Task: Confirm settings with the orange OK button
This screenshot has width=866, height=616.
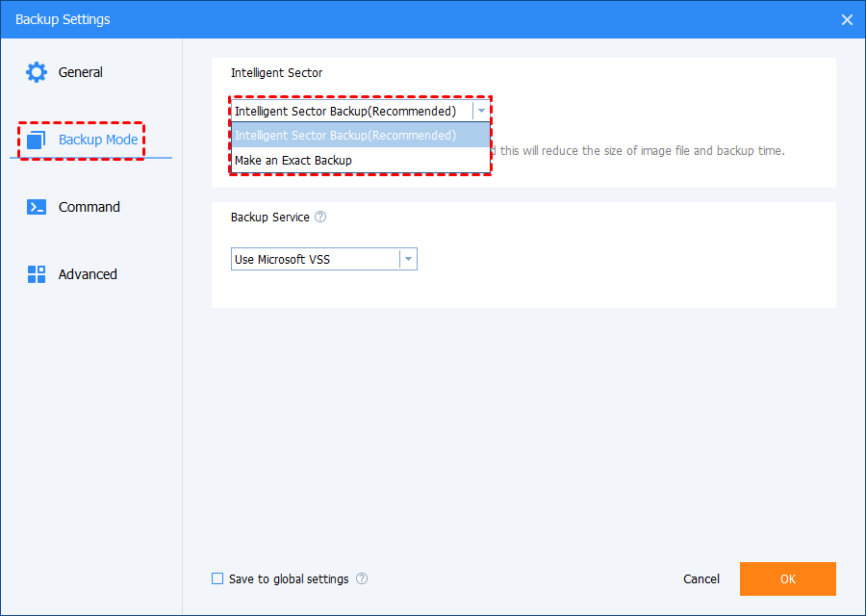Action: 787,579
